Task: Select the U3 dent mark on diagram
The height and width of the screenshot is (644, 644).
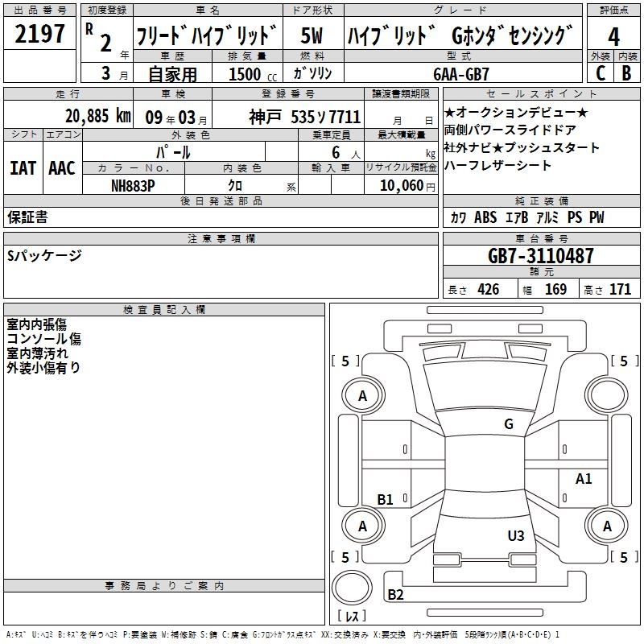Action: point(515,535)
